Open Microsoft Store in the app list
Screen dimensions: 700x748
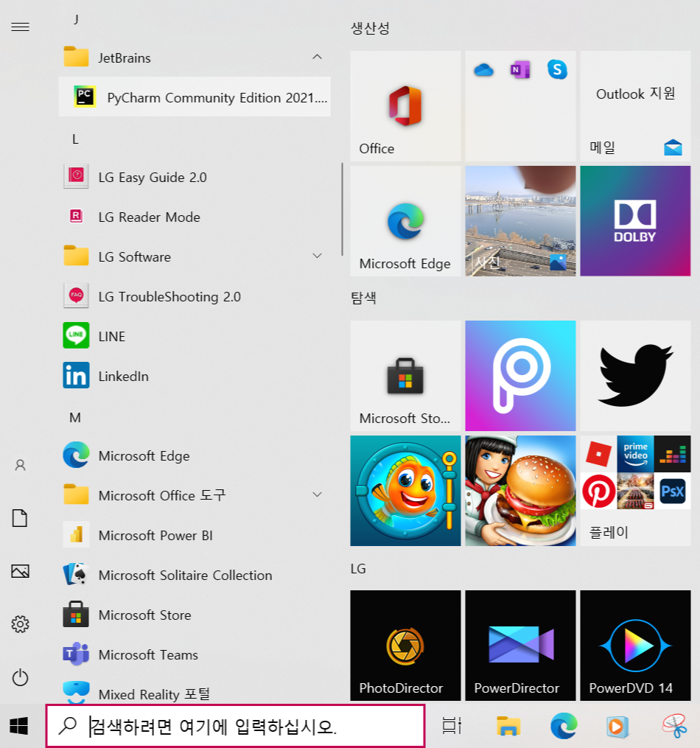click(195, 615)
